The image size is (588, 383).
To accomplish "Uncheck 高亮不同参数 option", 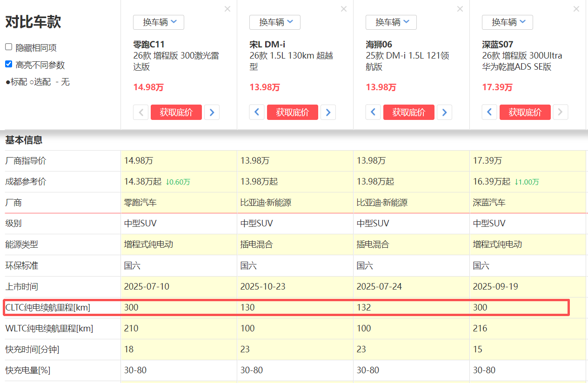I will point(9,64).
